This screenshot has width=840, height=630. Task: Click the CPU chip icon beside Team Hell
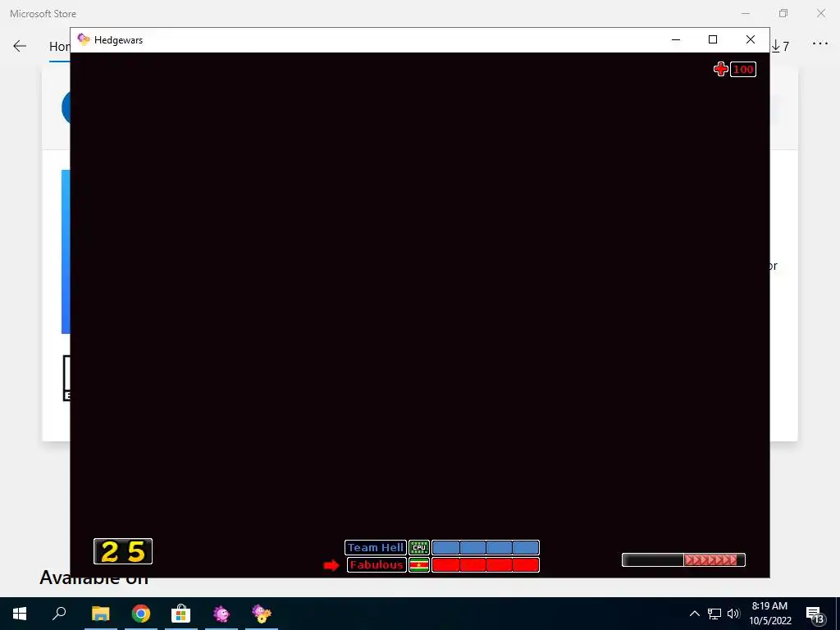tap(419, 547)
